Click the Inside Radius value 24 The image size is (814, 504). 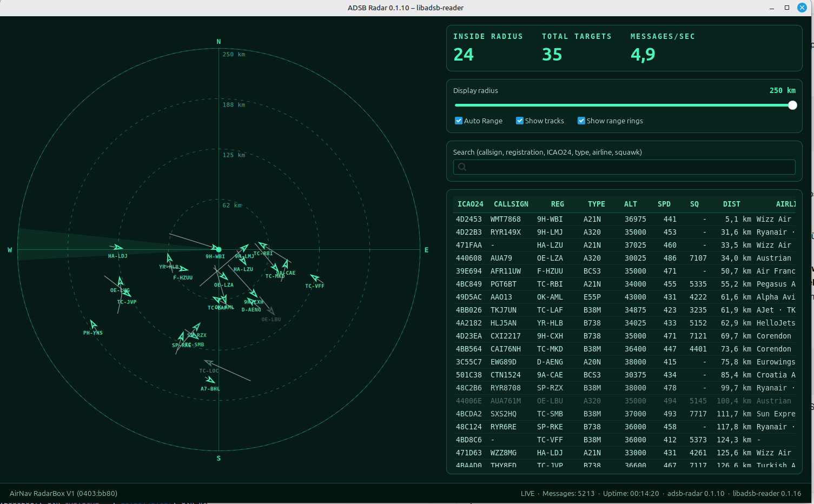464,55
